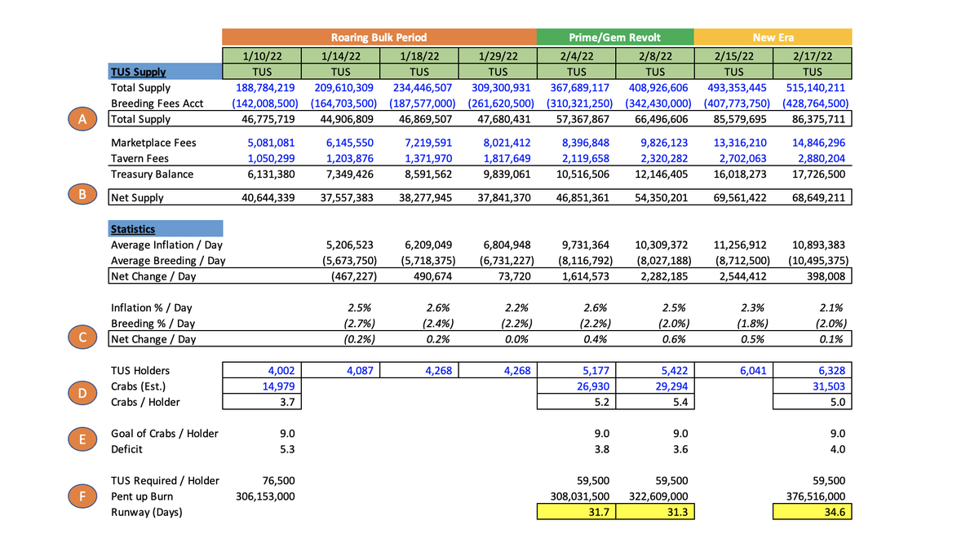Image resolution: width=979 pixels, height=560 pixels.
Task: Click the 1/29/22 date column header
Action: point(496,56)
